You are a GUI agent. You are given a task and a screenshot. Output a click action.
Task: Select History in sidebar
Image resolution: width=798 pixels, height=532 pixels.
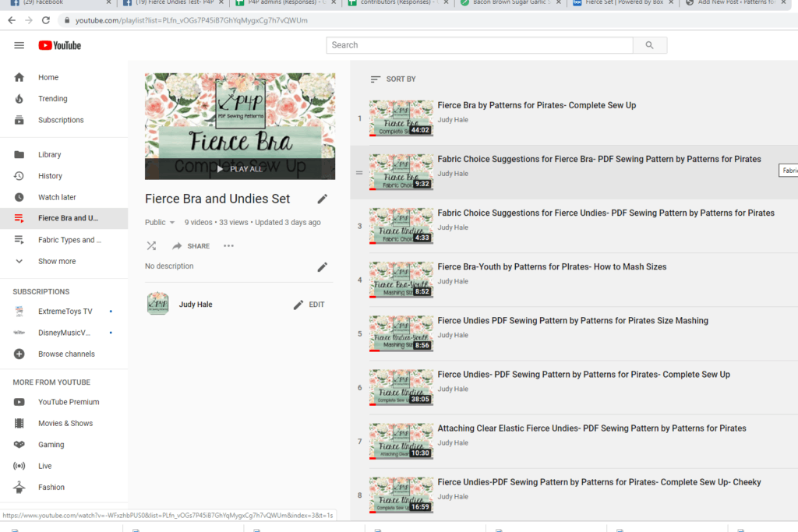[50, 176]
